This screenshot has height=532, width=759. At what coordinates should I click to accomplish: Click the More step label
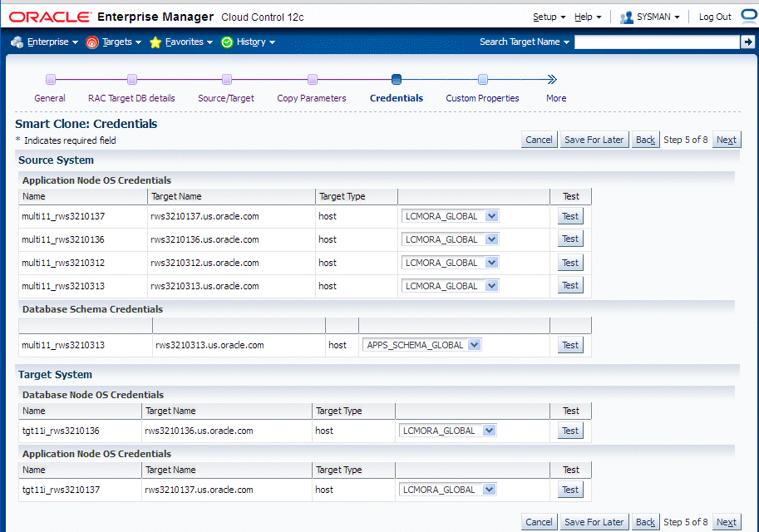click(x=556, y=98)
